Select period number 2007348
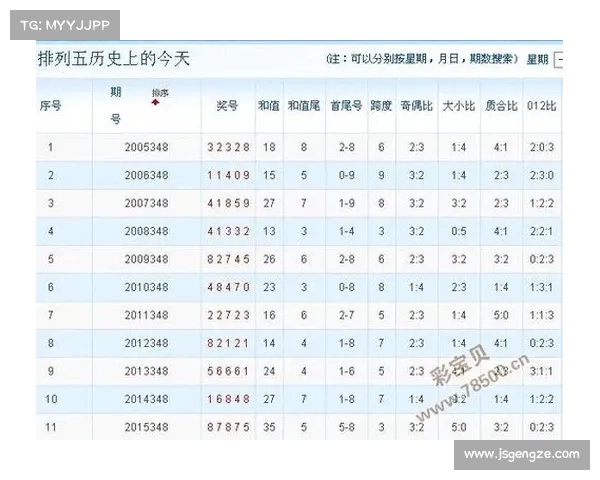Screen dimensions: 600x480 point(146,203)
